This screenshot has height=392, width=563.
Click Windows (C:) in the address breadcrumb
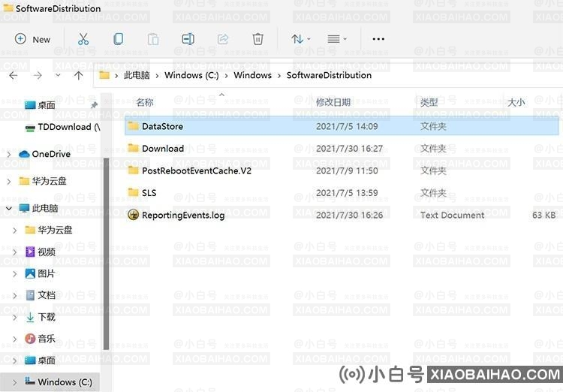pos(191,75)
